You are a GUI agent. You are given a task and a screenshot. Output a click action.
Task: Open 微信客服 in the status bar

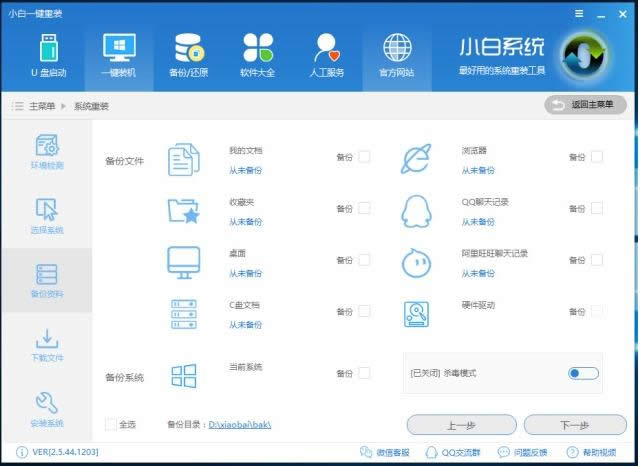(385, 452)
